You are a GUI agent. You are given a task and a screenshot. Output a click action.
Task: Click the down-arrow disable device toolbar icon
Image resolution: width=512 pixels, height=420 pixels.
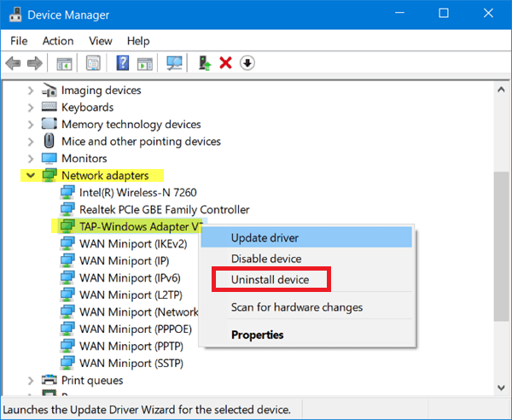(247, 63)
